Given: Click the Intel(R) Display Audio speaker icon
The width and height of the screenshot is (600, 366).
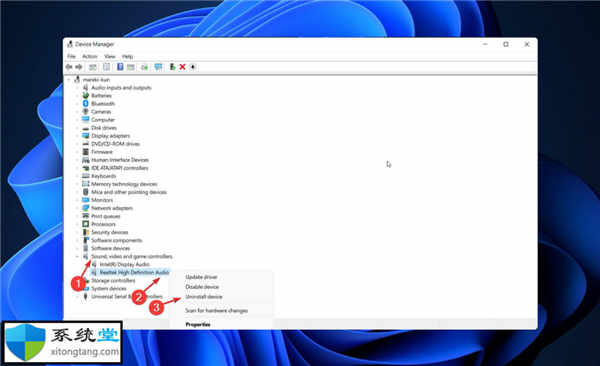Looking at the screenshot, I should pos(94,264).
